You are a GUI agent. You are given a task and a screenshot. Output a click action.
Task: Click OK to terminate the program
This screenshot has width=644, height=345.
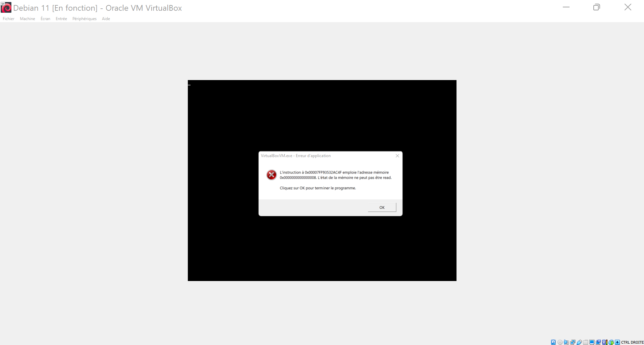tap(382, 207)
